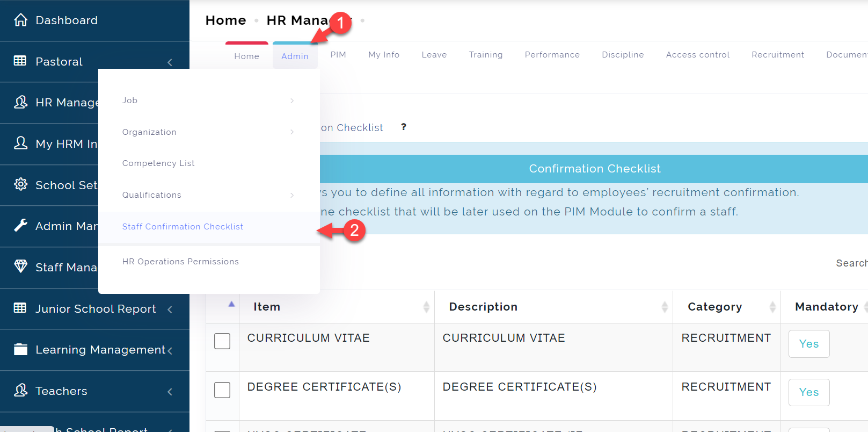Screen dimensions: 868x432
Task: Select Qualifications menu entry
Action: pyautogui.click(x=209, y=195)
